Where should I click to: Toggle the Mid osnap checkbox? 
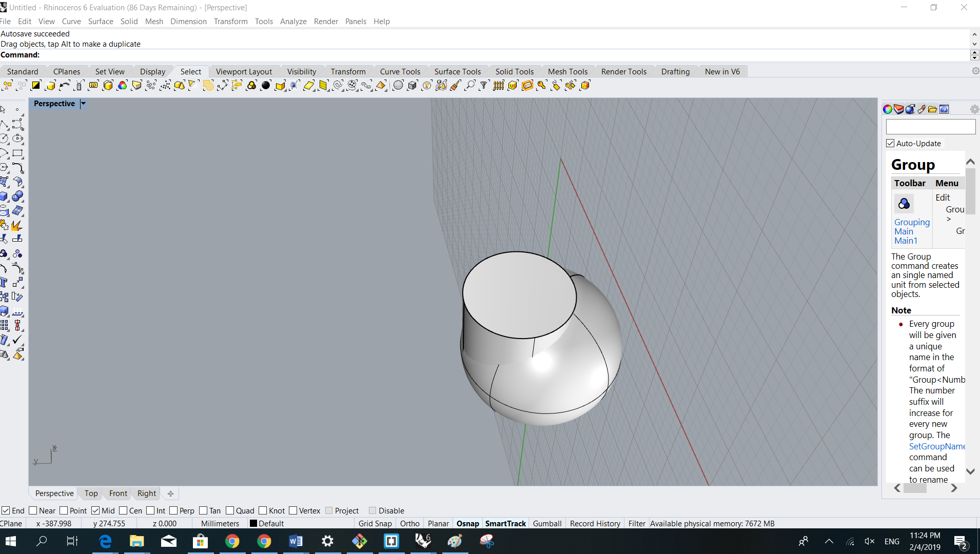95,511
